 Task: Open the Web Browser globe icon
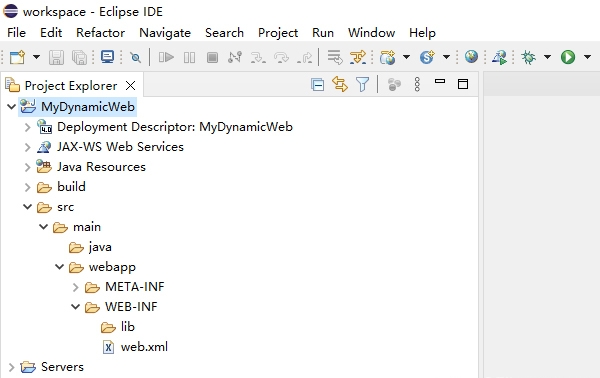[471, 57]
